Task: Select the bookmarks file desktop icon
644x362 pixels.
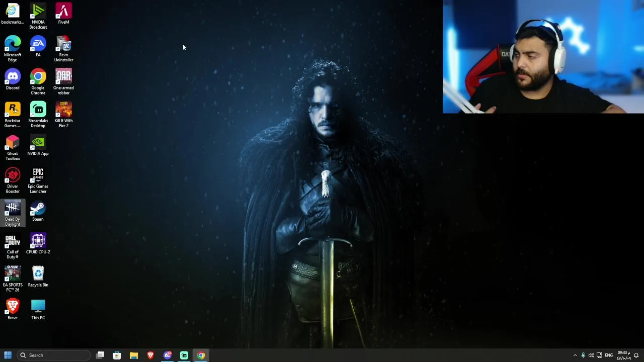Action: [13, 14]
